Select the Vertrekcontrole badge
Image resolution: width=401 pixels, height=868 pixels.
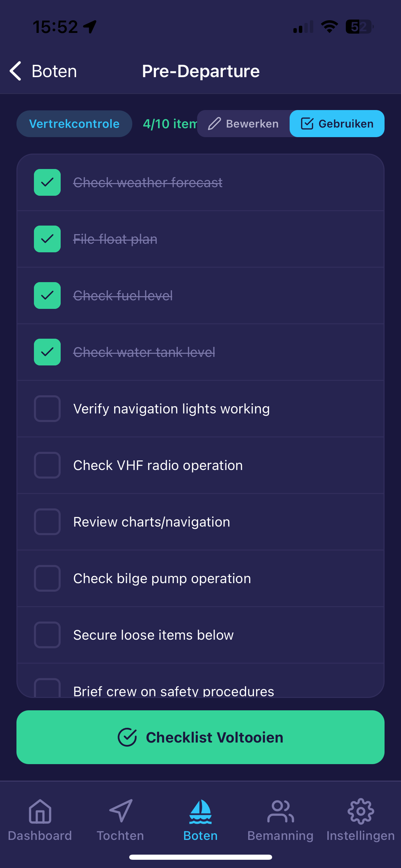point(74,123)
